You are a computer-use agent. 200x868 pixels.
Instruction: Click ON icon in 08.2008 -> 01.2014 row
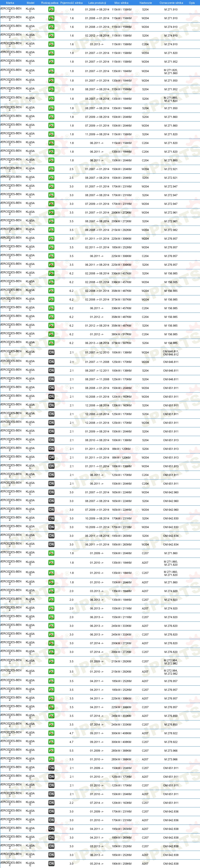click(x=51, y=388)
